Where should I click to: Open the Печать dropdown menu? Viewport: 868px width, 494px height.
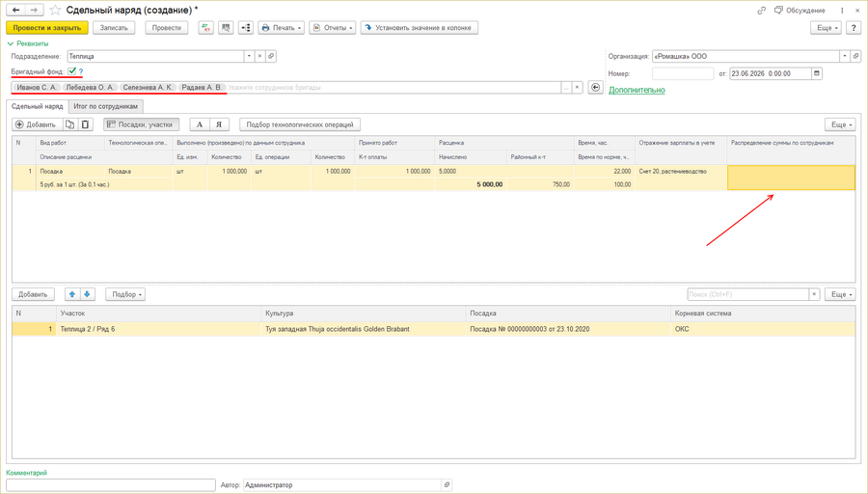282,28
